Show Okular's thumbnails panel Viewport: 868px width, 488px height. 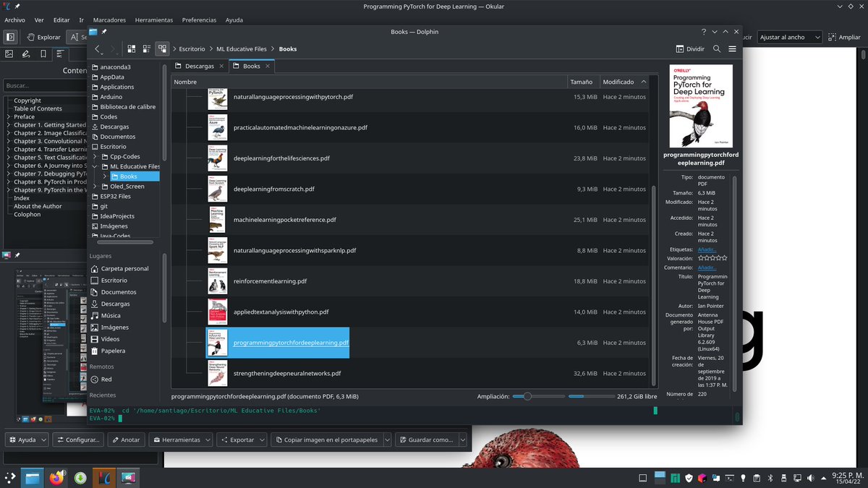click(x=9, y=54)
